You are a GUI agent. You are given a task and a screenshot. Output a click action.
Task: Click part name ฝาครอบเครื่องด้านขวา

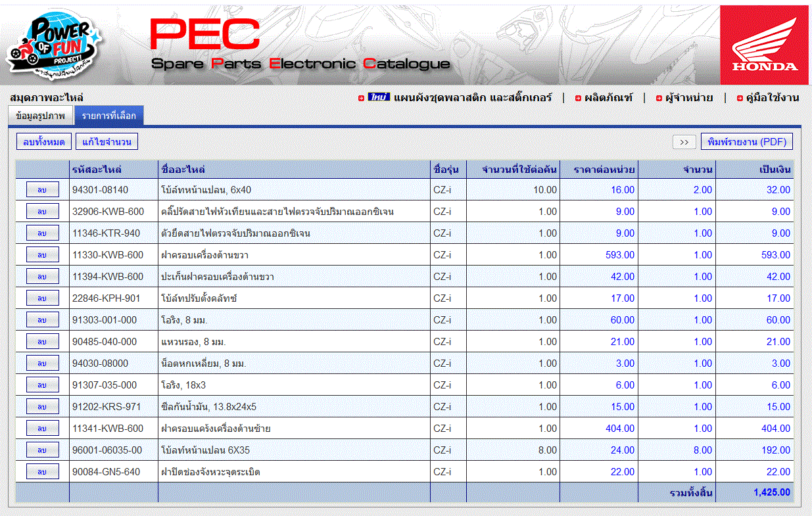click(204, 255)
